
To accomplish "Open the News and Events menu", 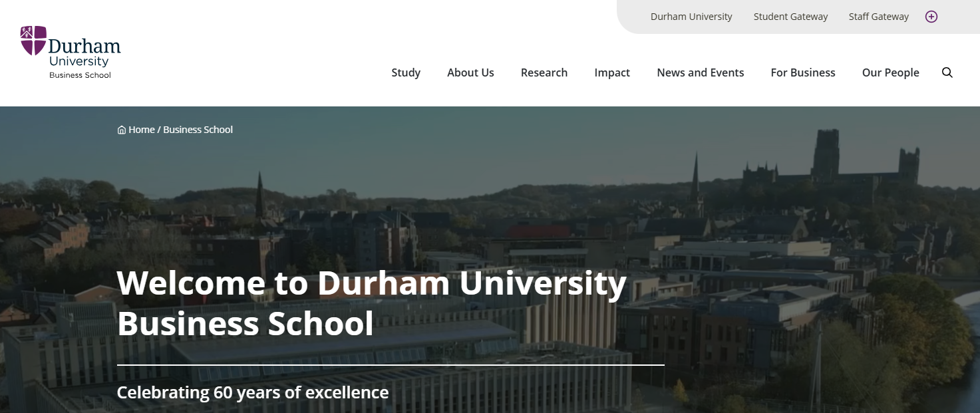I will pos(701,72).
